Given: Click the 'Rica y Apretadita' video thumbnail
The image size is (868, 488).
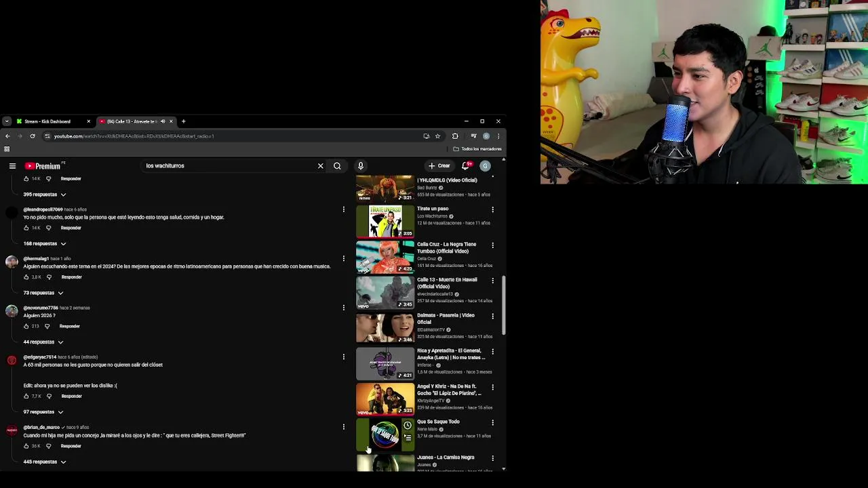Looking at the screenshot, I should (x=385, y=363).
